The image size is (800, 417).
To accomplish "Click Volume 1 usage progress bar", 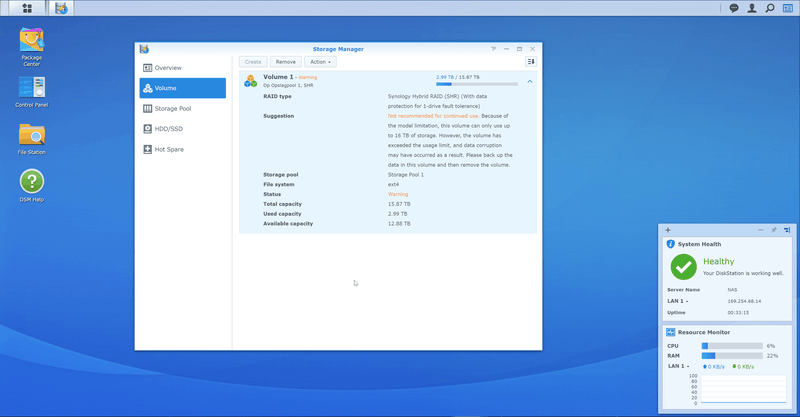I will 477,84.
